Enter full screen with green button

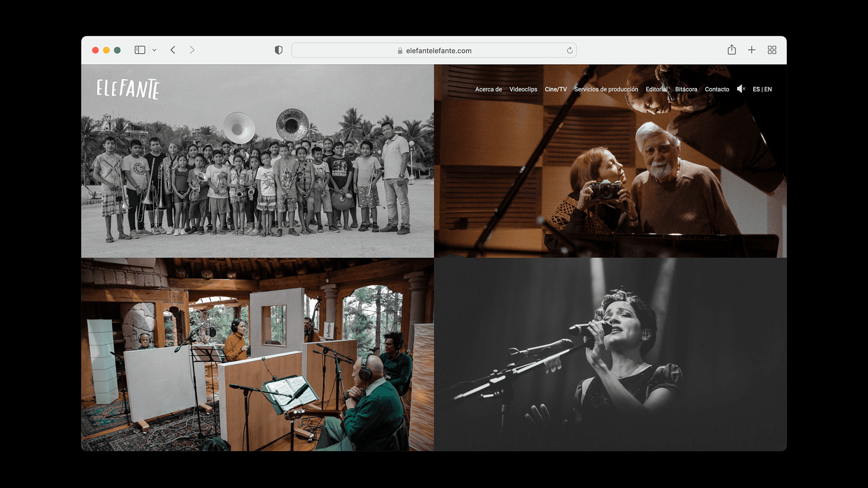tap(117, 50)
